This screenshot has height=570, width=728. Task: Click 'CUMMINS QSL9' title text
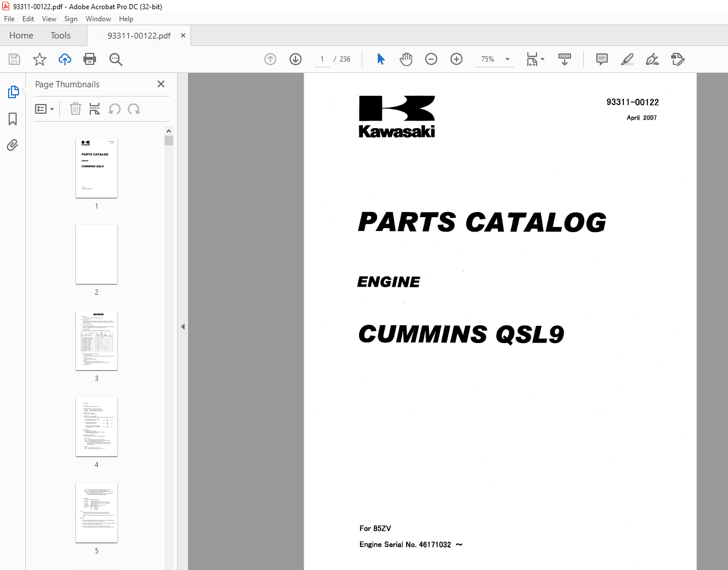click(461, 334)
